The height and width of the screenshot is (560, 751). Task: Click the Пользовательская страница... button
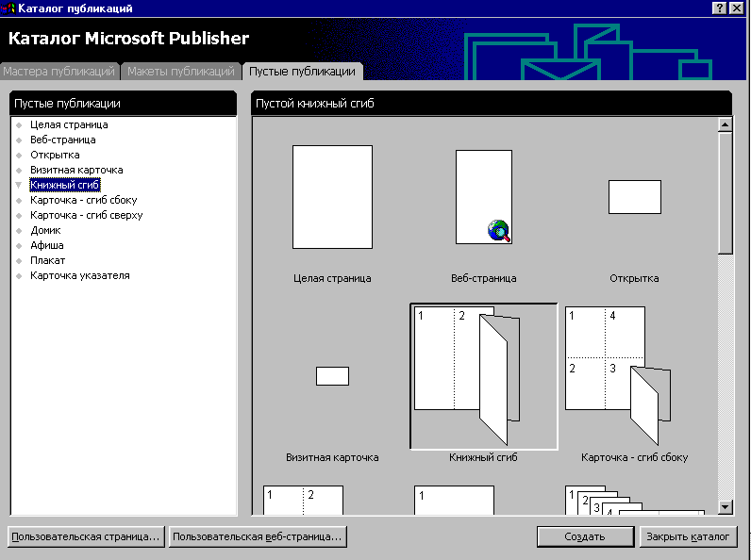(x=86, y=536)
